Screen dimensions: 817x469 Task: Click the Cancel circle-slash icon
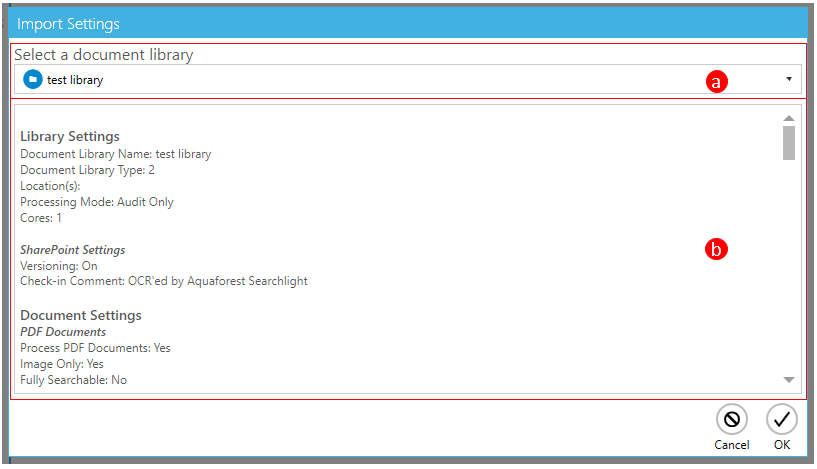point(731,420)
